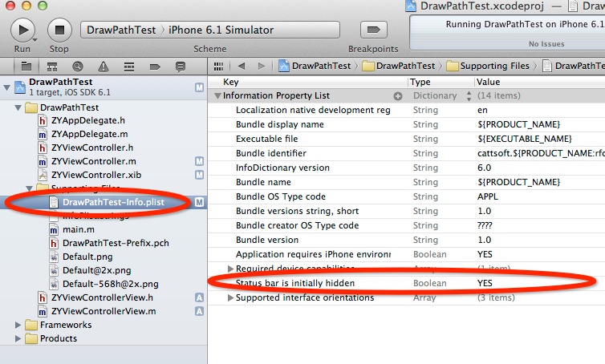Click APPL value cell

[487, 196]
